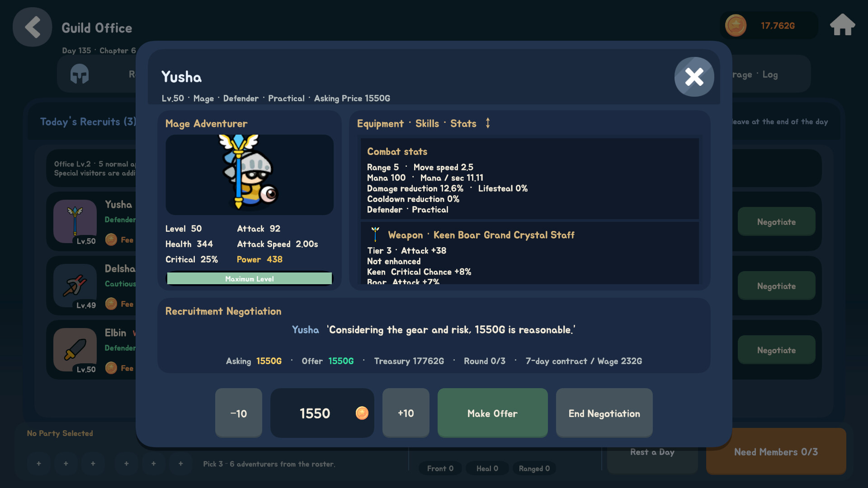Click Elbin's fee coin icon
This screenshot has width=868, height=488.
pos(111,368)
